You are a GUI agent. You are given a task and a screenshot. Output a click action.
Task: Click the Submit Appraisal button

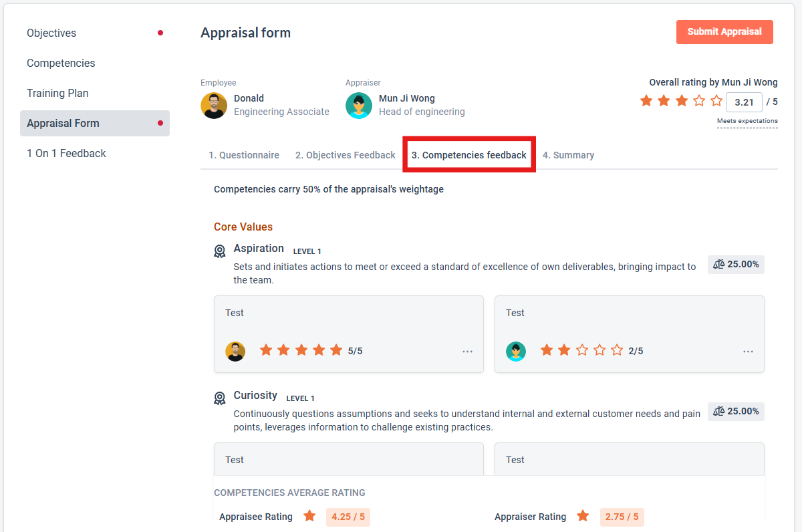[x=724, y=31]
